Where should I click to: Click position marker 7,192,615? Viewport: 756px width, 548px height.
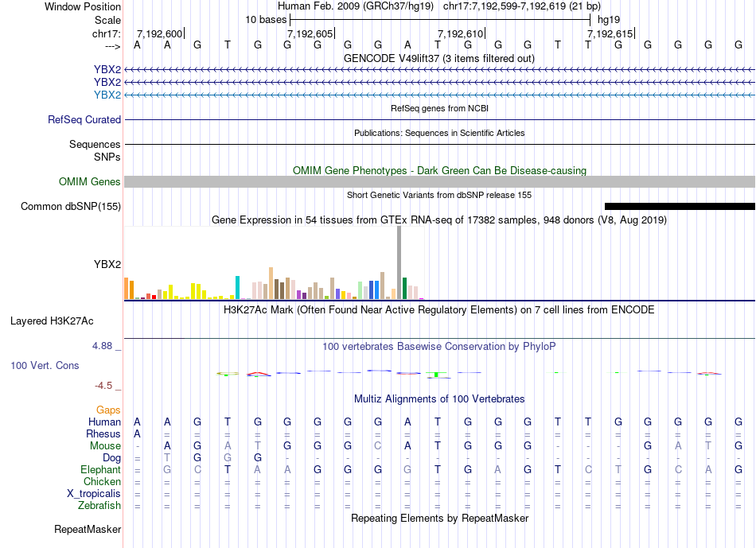pos(610,33)
